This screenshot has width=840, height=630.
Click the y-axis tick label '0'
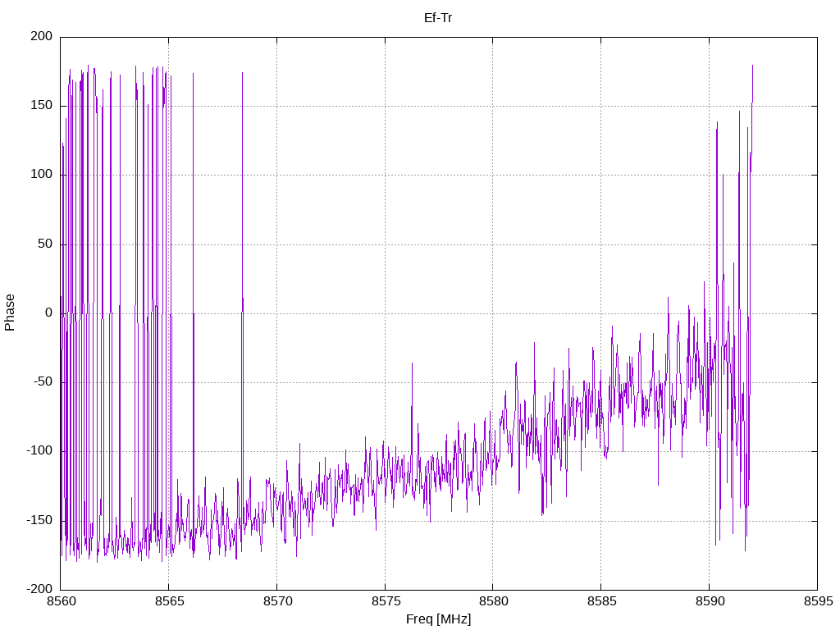click(48, 313)
